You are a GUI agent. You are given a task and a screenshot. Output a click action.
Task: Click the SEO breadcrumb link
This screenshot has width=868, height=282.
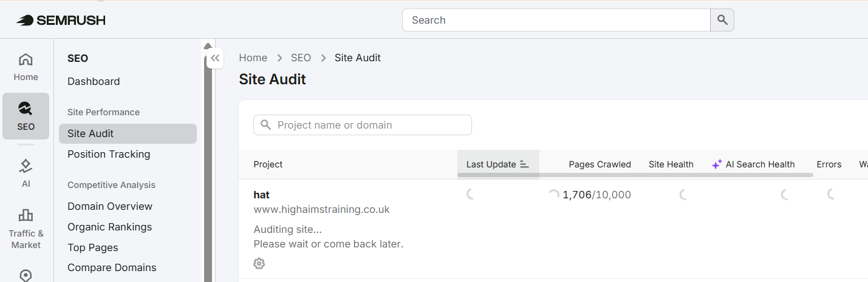(x=301, y=58)
